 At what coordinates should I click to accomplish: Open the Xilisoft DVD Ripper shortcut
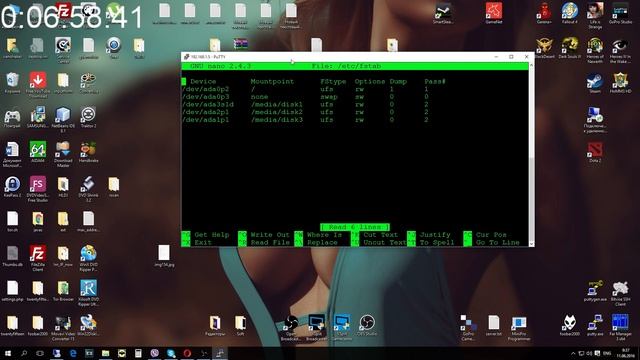click(88, 292)
